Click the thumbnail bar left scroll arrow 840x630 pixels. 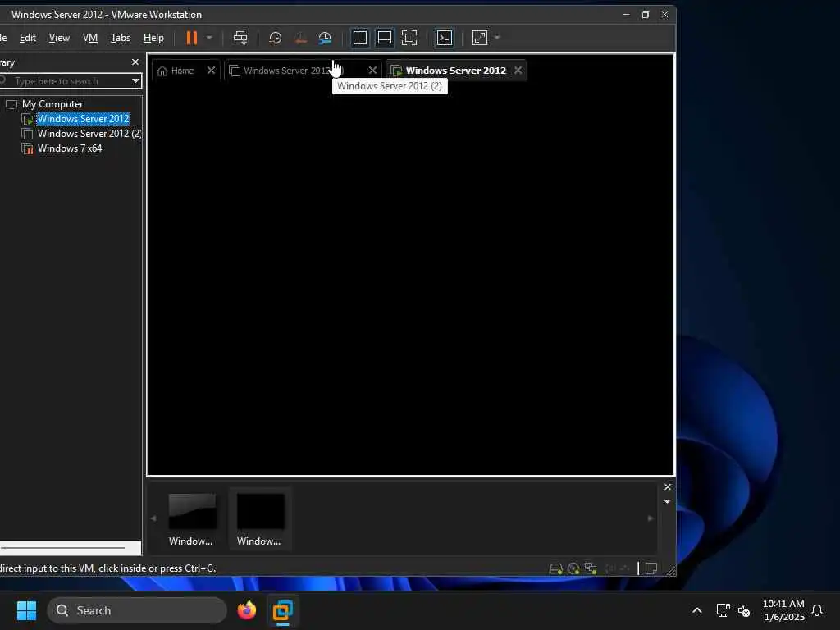[x=153, y=518]
